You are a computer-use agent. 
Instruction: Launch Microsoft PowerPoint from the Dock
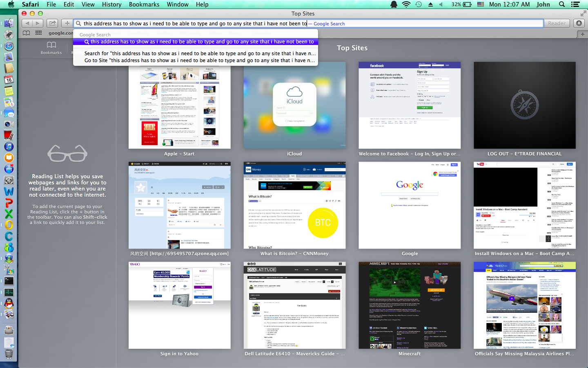(9, 202)
